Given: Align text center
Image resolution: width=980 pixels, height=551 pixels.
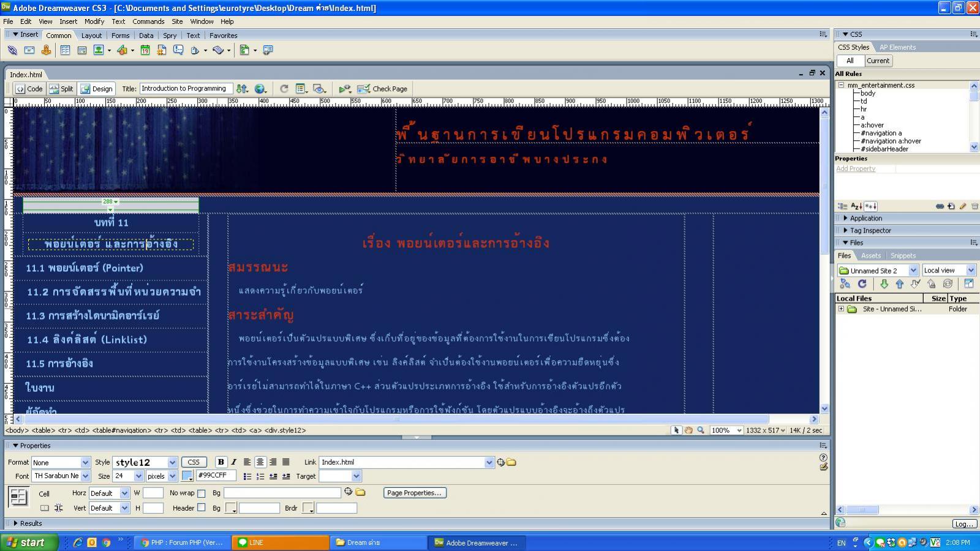Looking at the screenshot, I should pyautogui.click(x=260, y=462).
